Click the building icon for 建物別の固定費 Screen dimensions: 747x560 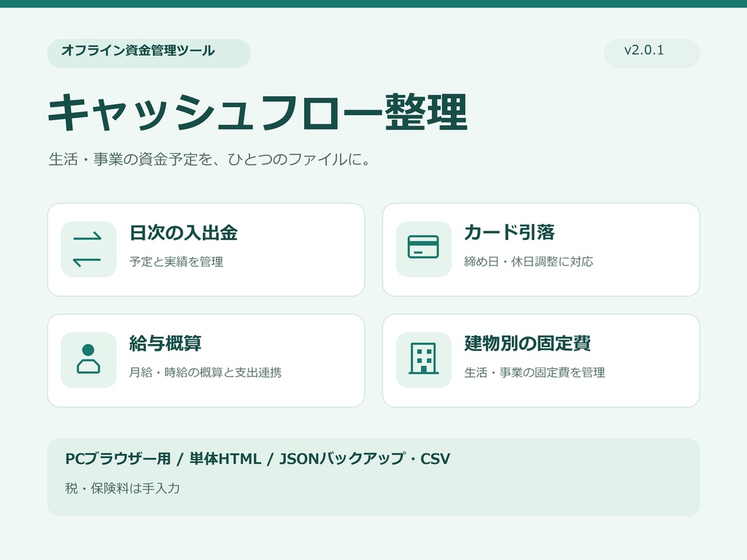(424, 360)
